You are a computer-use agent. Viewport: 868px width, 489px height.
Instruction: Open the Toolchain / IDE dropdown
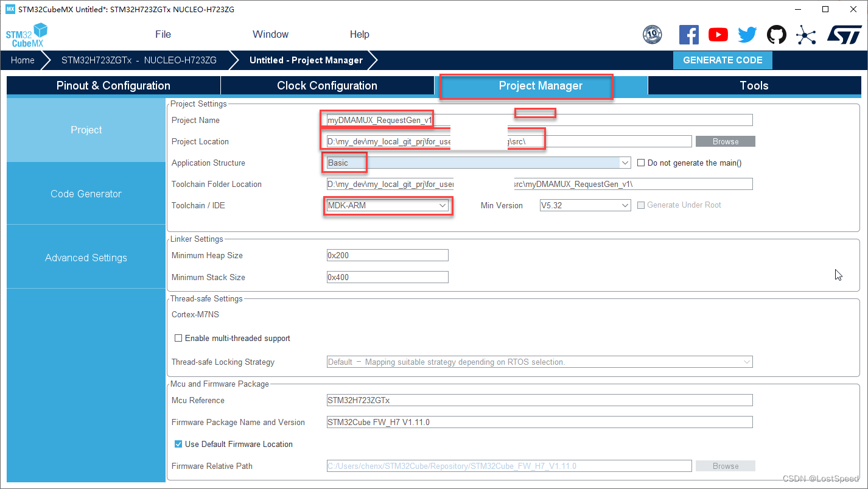pos(387,205)
